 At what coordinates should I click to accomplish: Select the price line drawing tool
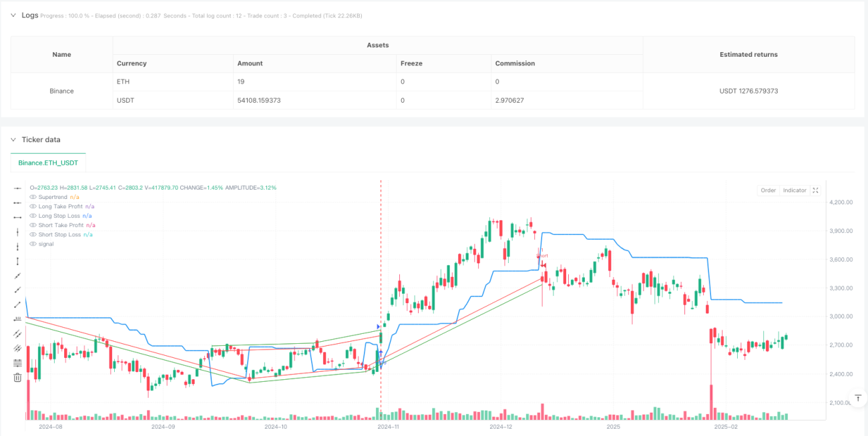(x=18, y=319)
